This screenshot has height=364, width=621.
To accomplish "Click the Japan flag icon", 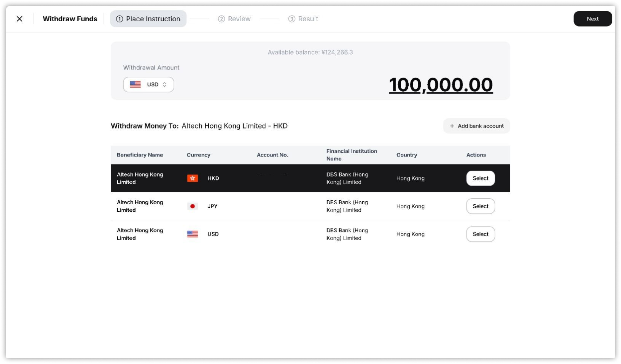I will tap(192, 206).
